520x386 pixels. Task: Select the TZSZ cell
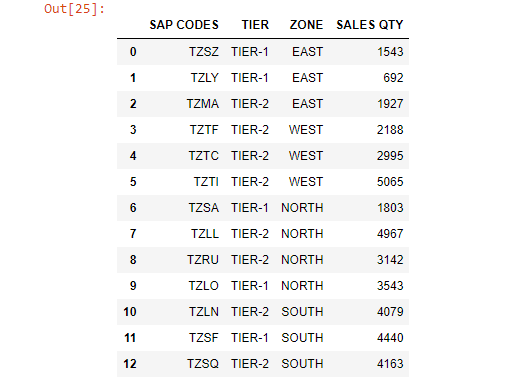204,52
